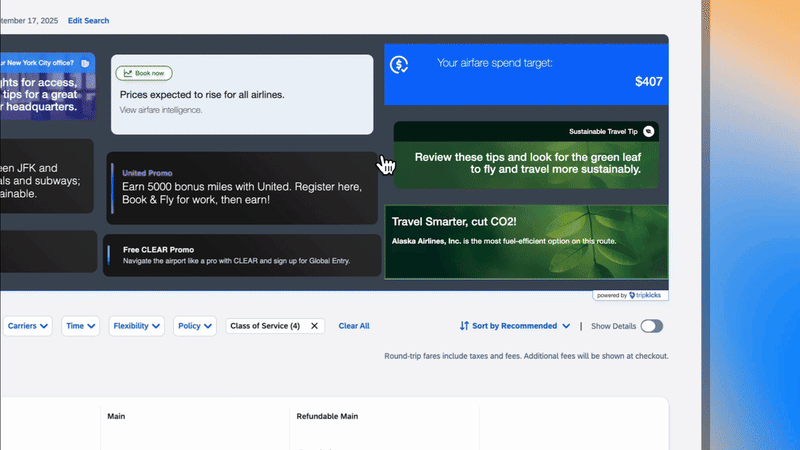Select the Refundable Main column header
Viewport: 800px width, 450px height.
click(x=327, y=416)
